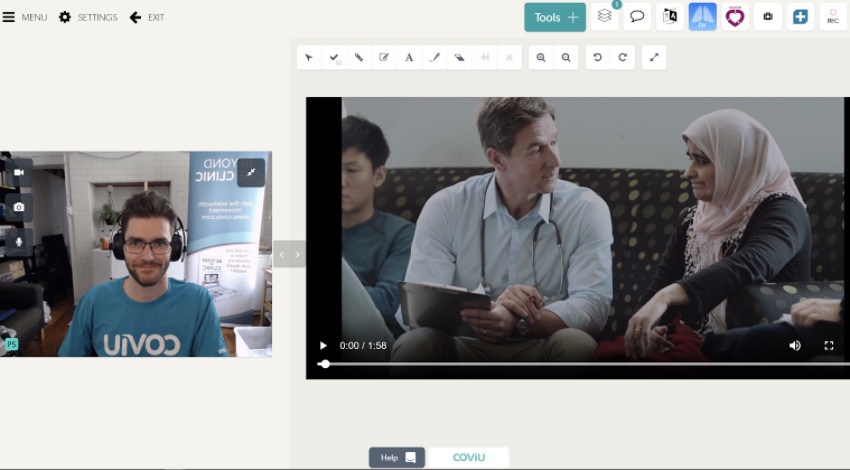Select the arrow pointer tool
This screenshot has height=470, width=850.
click(309, 58)
